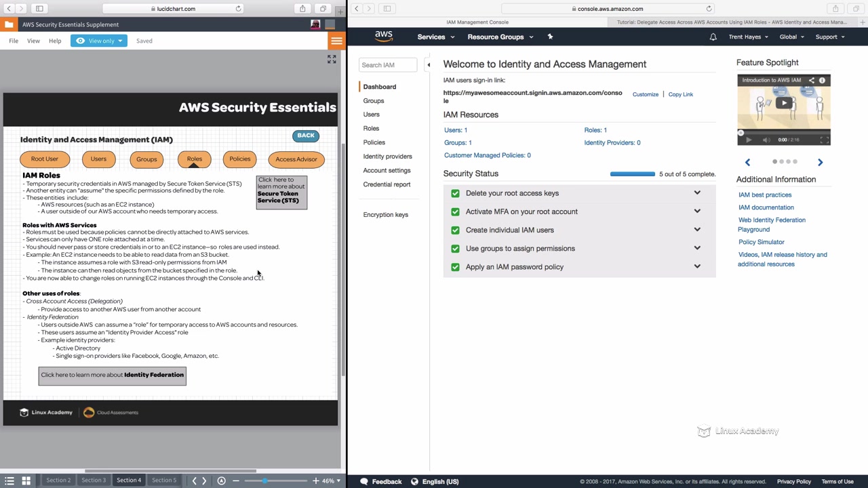Screen dimensions: 868x488
Task: Show next Feature Spotlight item
Action: coord(820,162)
